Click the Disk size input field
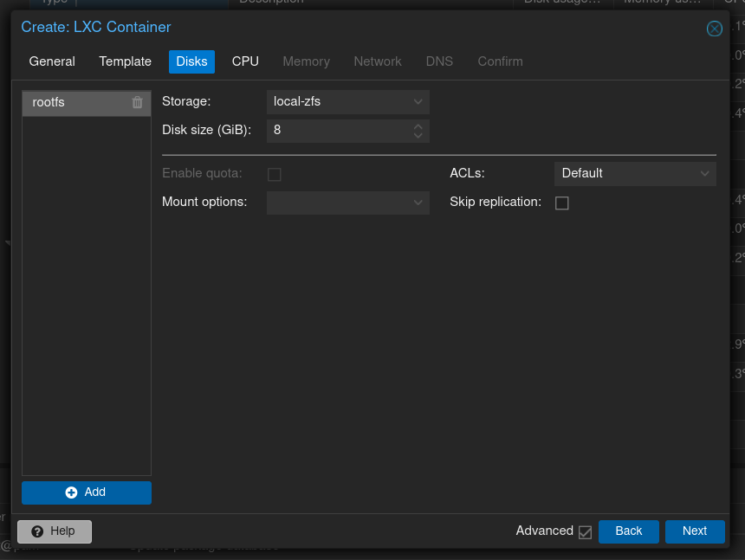Viewport: 745px width, 560px height. point(338,131)
